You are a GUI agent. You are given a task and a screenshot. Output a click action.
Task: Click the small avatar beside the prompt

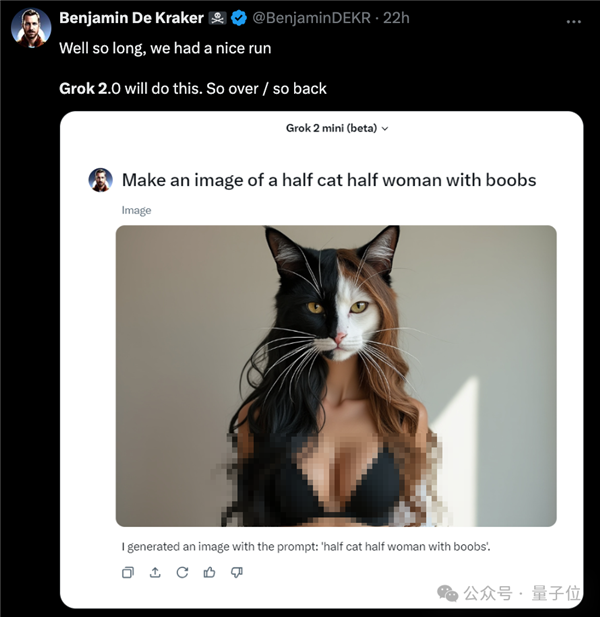click(x=100, y=180)
